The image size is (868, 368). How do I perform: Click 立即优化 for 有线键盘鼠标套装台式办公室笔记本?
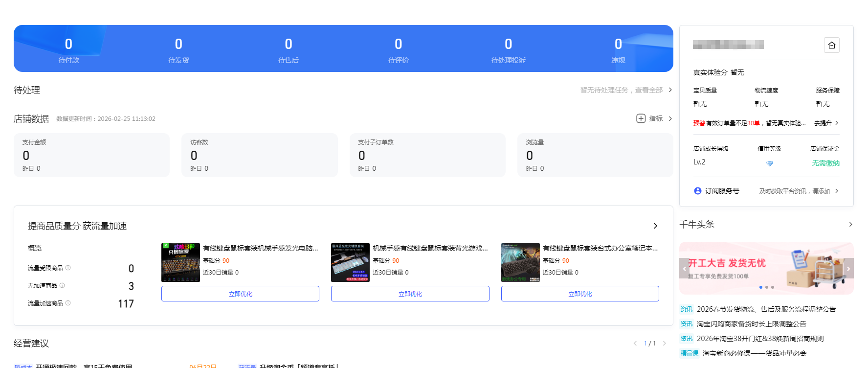click(x=580, y=294)
